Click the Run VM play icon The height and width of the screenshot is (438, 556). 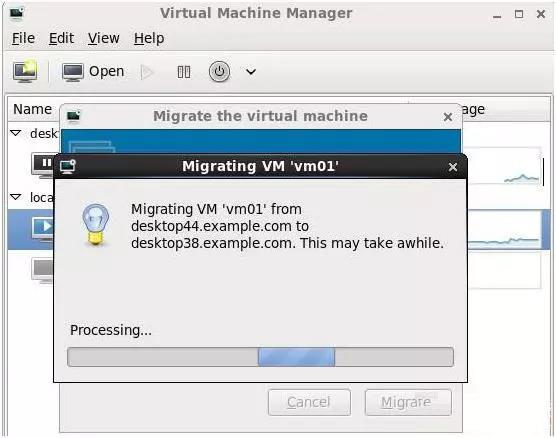click(147, 72)
